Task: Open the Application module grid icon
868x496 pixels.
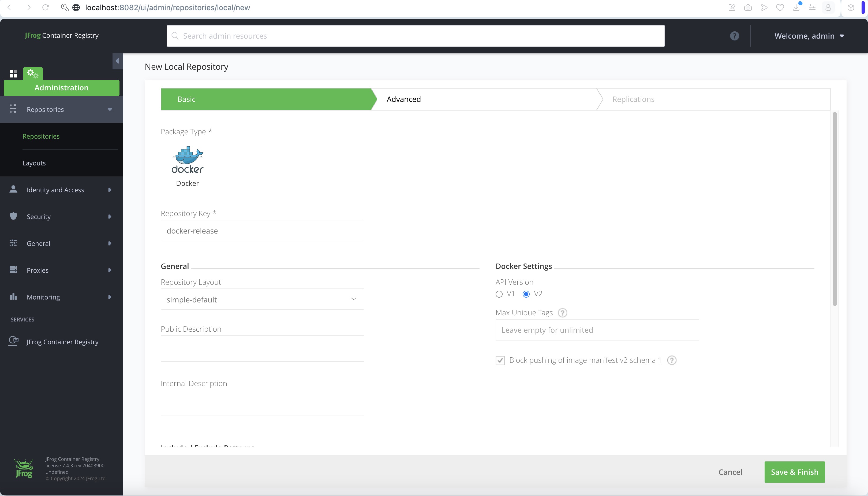Action: pyautogui.click(x=13, y=73)
